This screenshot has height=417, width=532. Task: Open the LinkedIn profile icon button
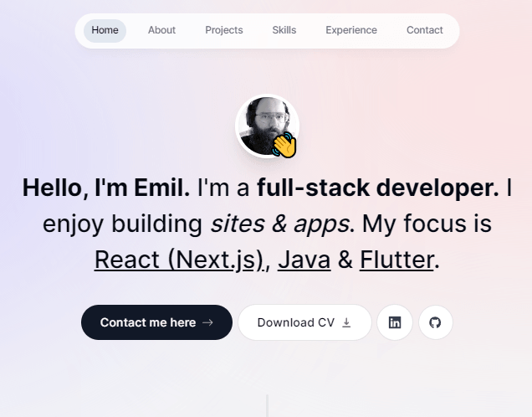click(395, 322)
